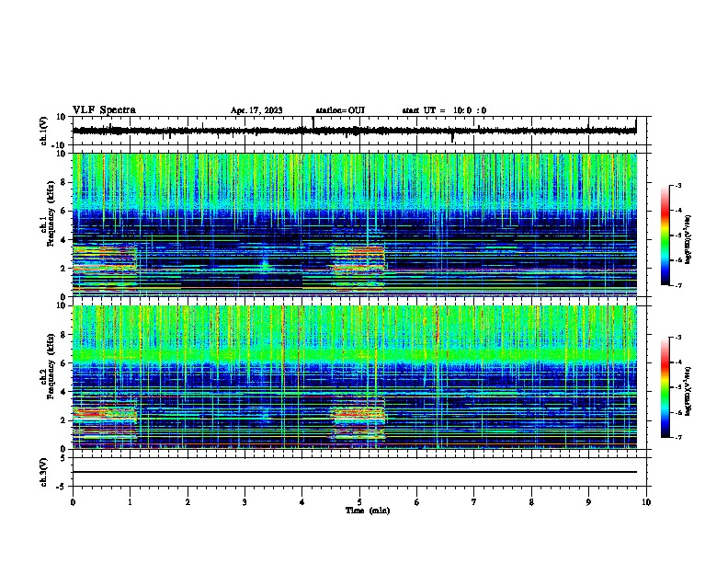Viewport: 728px width, 563px height.
Task: Click the ch.1 color scale bar
Action: (x=665, y=236)
